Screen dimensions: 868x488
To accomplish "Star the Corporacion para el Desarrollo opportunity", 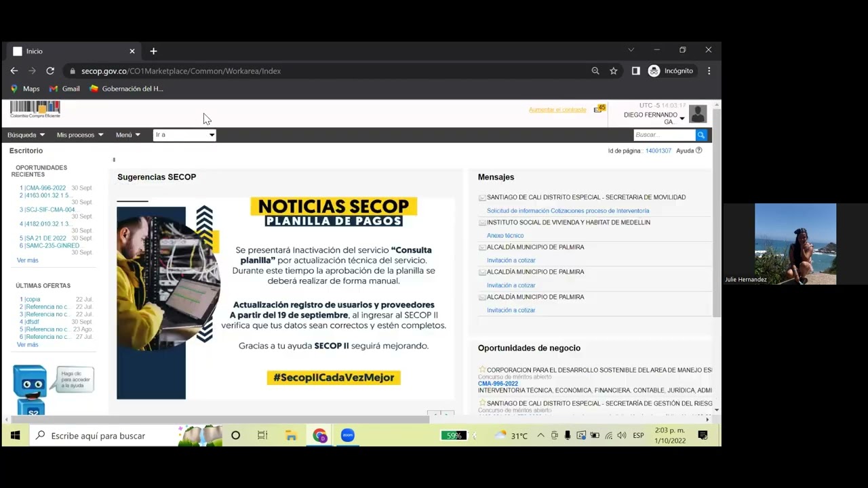I will click(482, 369).
